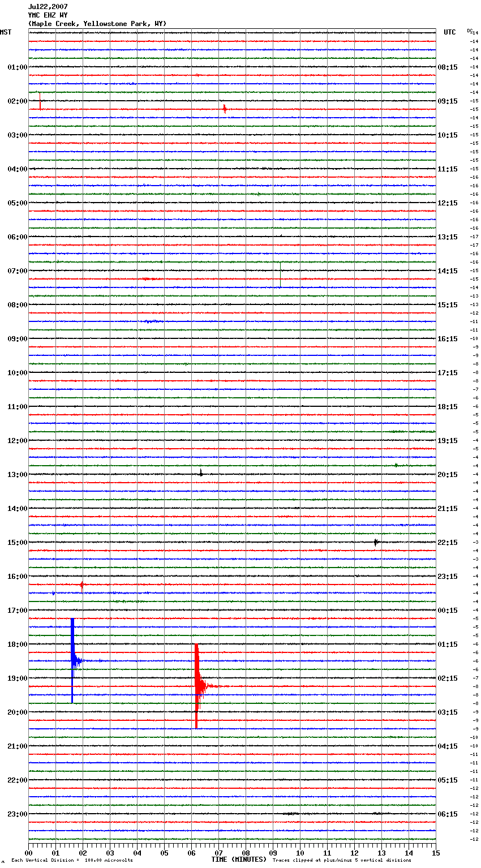This screenshot has height=868, width=481.
Task: Click minute 15 on the bottom axis
Action: click(436, 853)
